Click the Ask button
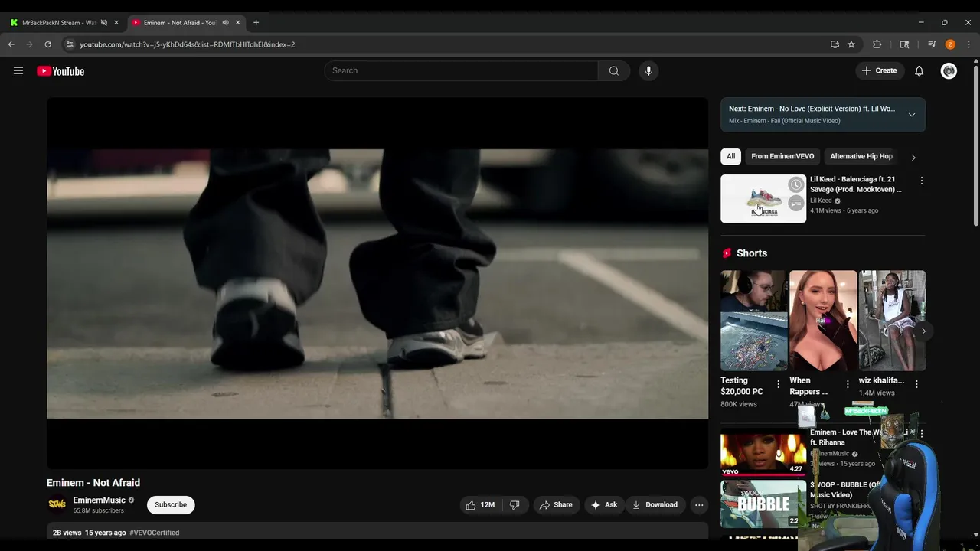980x551 pixels. pyautogui.click(x=604, y=505)
